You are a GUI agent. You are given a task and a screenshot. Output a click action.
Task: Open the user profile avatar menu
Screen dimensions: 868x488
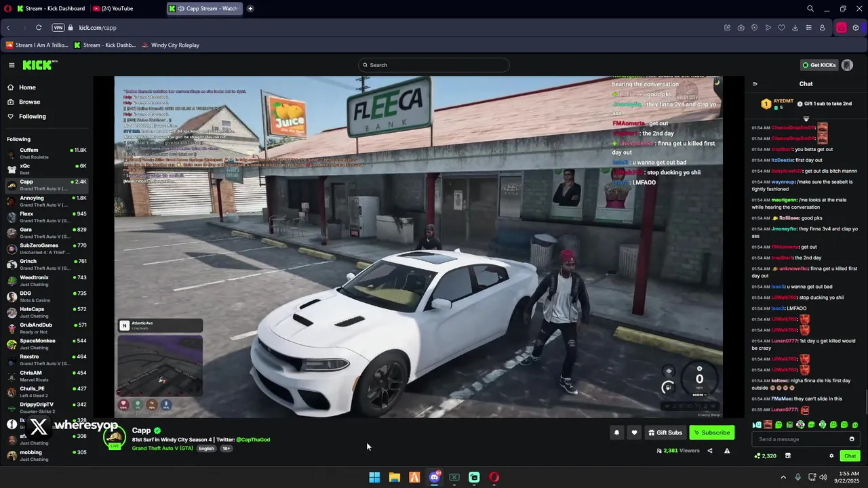click(847, 65)
